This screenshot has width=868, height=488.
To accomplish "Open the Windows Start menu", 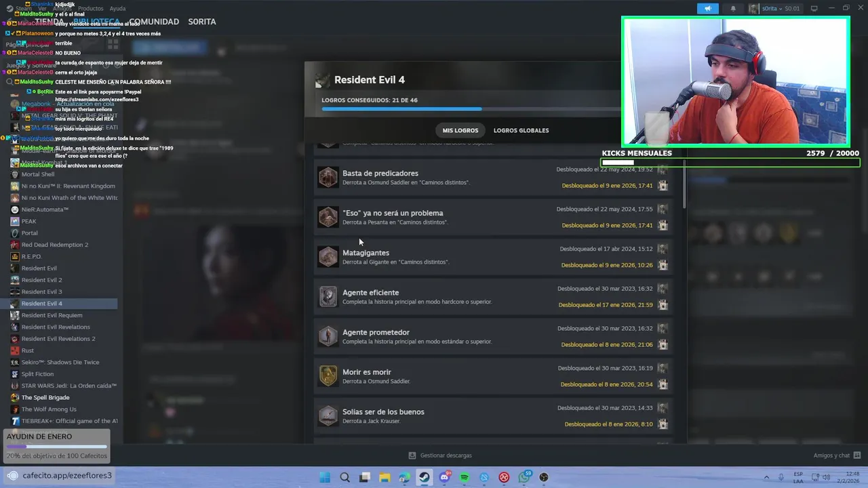I will tap(325, 477).
